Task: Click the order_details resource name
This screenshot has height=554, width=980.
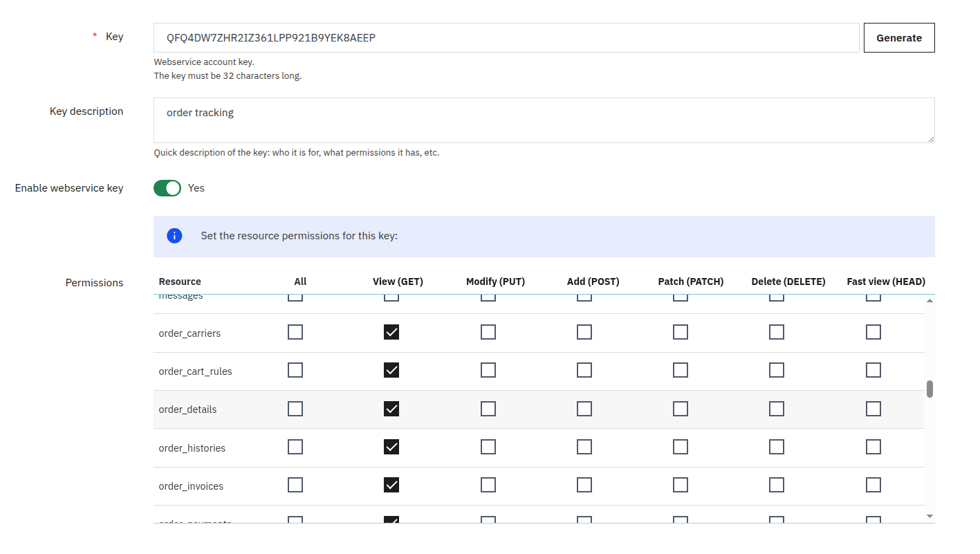Action: [x=187, y=409]
